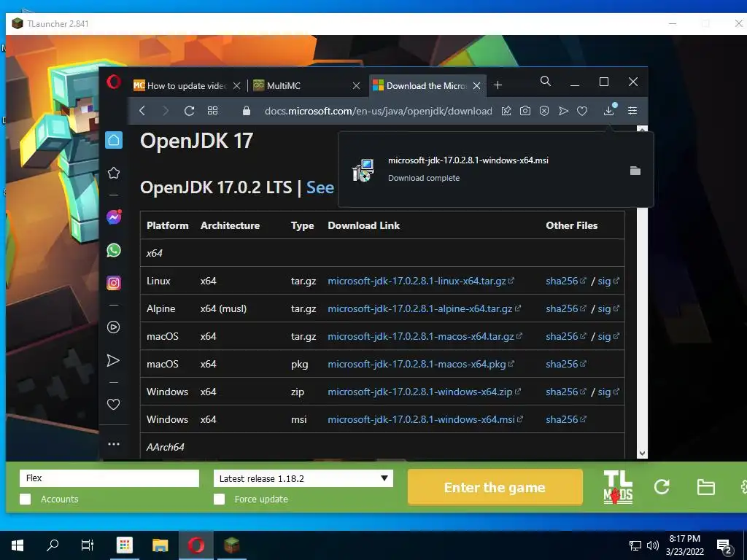Close the MultiMC tab

(x=356, y=86)
